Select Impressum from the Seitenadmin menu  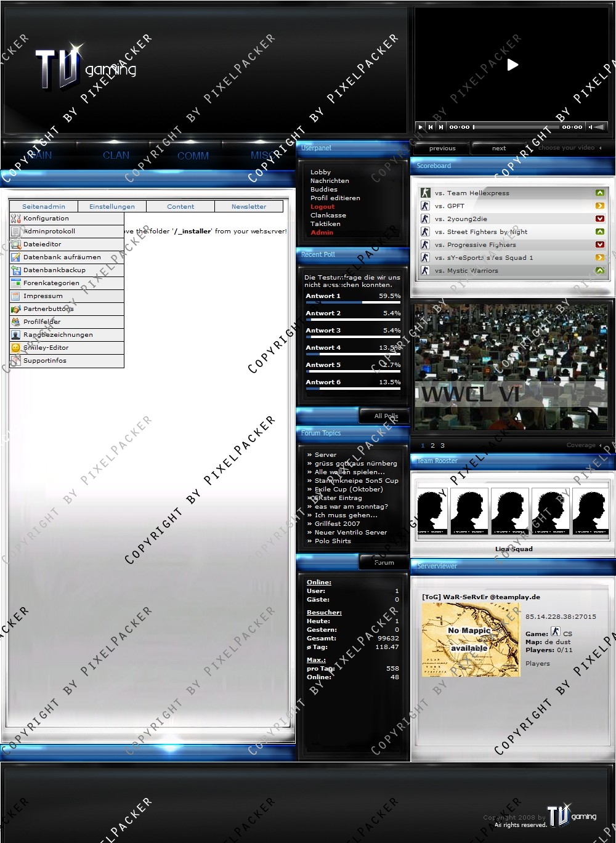pyautogui.click(x=43, y=296)
